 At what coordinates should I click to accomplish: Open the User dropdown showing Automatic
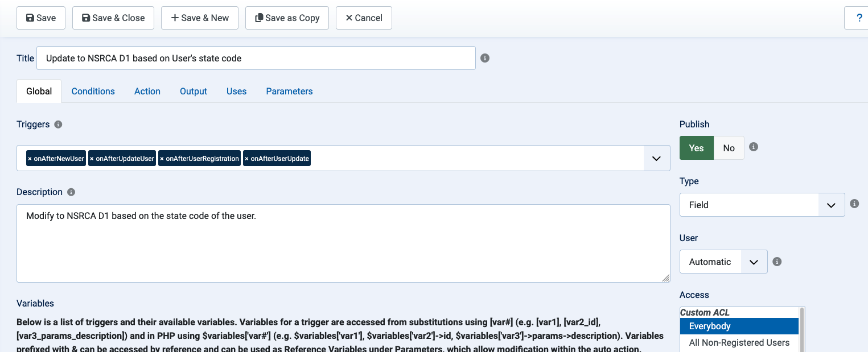723,262
